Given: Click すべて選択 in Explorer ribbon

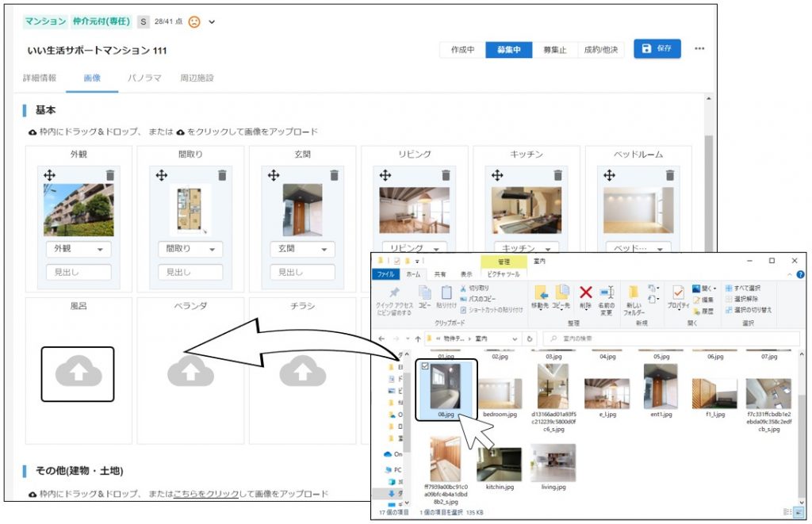Looking at the screenshot, I should [x=742, y=289].
